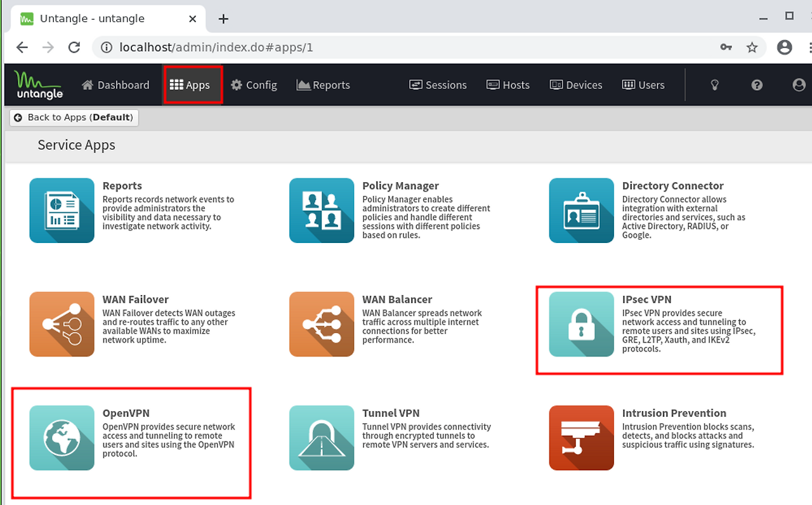Open the Tunnel VPN app icon
Viewport: 812px width, 505px height.
point(322,438)
